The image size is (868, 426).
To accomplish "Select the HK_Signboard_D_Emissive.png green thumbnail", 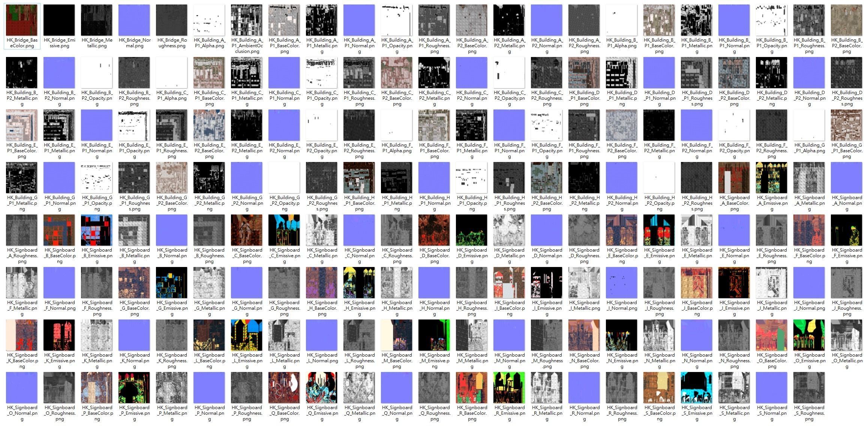I will pos(472,230).
